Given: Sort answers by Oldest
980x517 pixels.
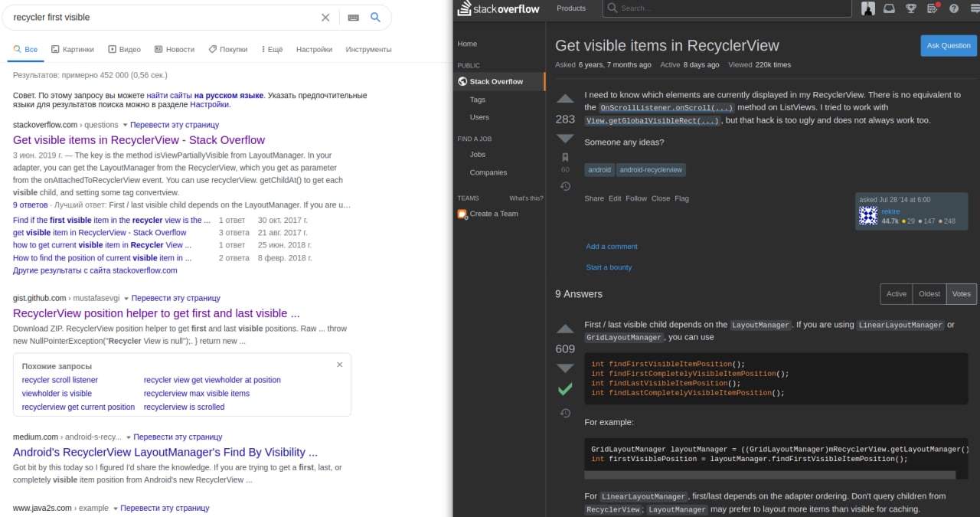Looking at the screenshot, I should 929,294.
